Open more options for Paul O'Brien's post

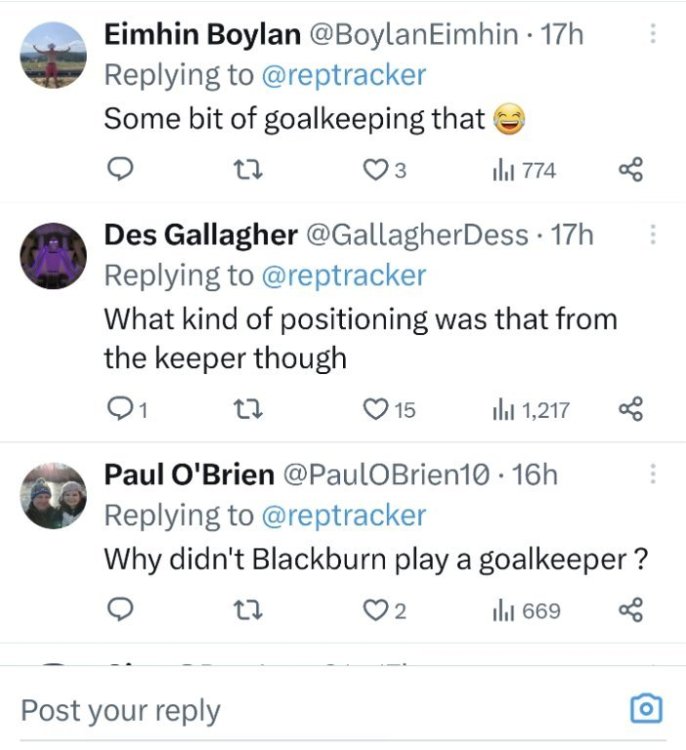tap(653, 473)
